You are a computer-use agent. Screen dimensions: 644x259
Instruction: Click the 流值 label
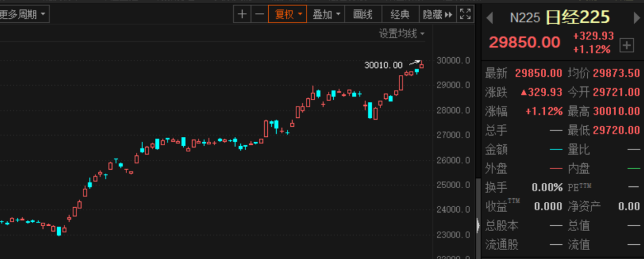579,245
